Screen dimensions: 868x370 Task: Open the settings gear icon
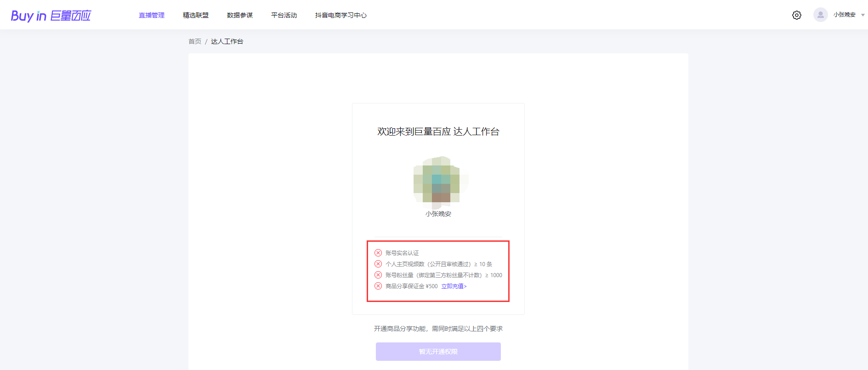tap(797, 15)
